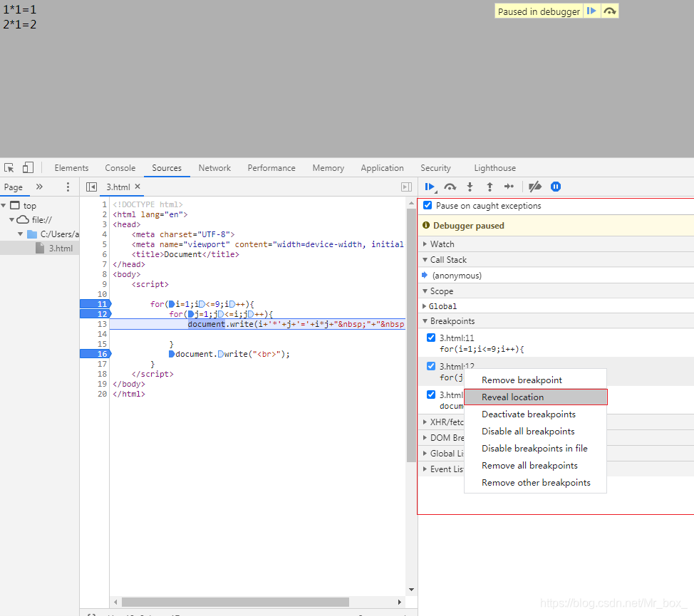Open navigator three-dot options menu
694x616 pixels.
[x=68, y=187]
